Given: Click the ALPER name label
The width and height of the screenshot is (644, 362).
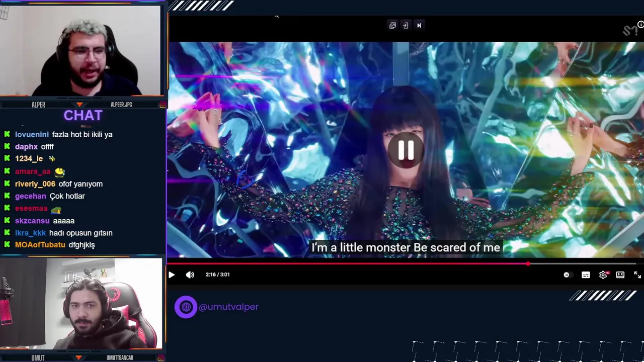Looking at the screenshot, I should tap(38, 105).
